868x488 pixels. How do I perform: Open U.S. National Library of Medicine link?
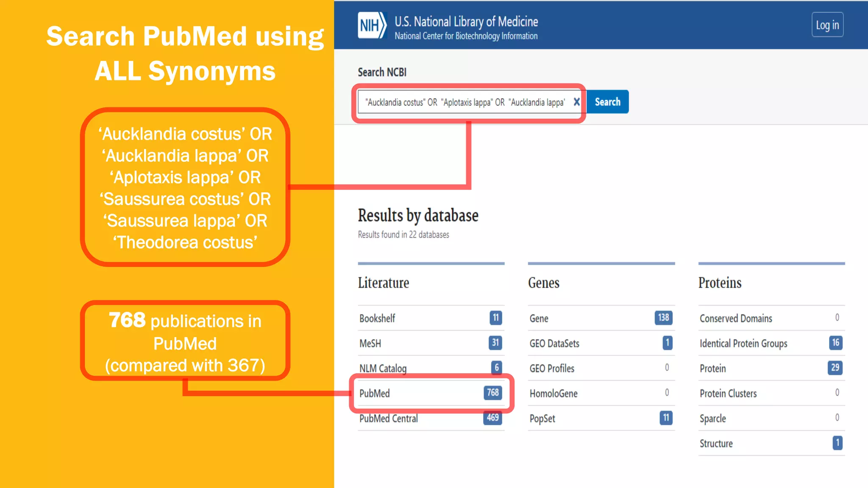[x=466, y=21]
